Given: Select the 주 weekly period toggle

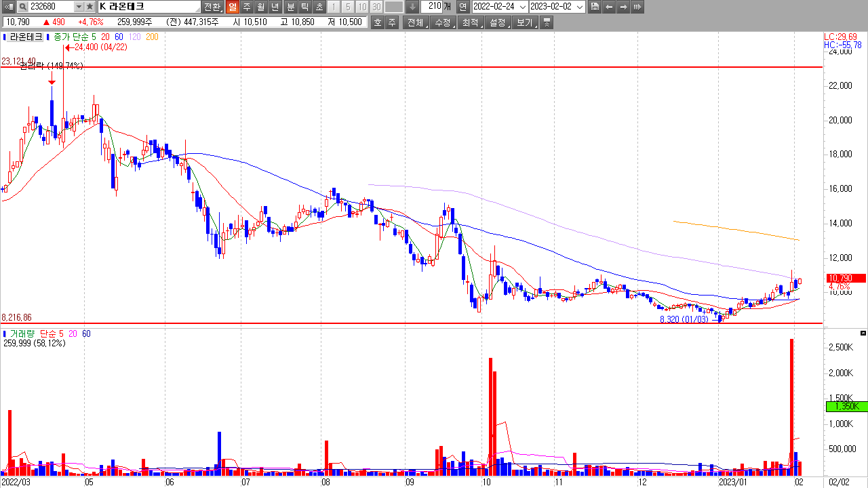Looking at the screenshot, I should (247, 7).
